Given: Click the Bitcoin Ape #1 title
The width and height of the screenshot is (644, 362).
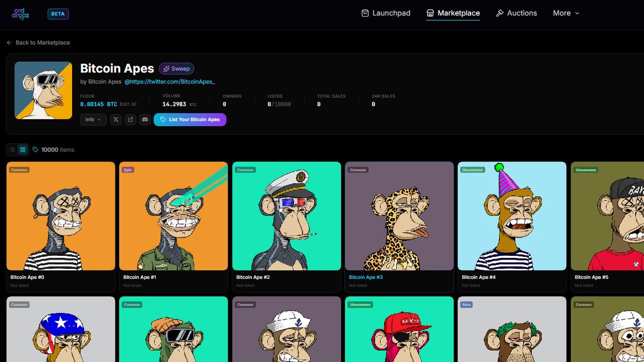Looking at the screenshot, I should 140,277.
